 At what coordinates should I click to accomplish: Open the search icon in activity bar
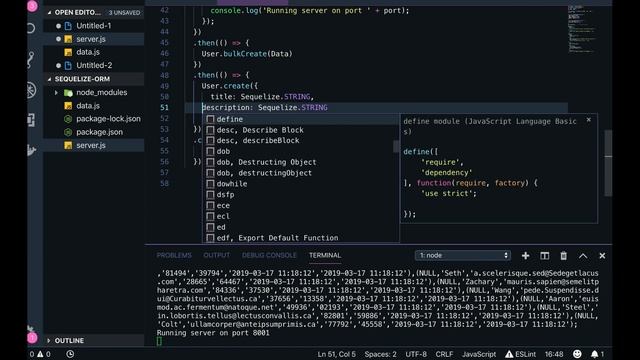tap(31, 29)
